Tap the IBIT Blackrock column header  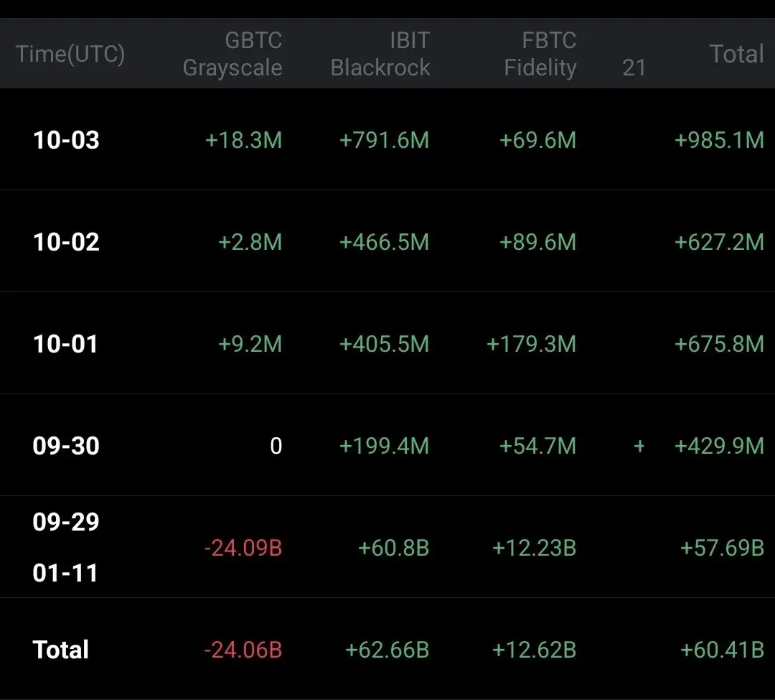pyautogui.click(x=380, y=54)
